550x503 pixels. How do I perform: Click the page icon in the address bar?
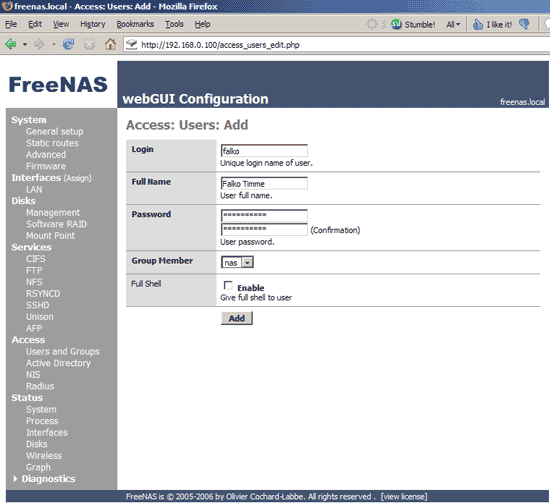[132, 44]
